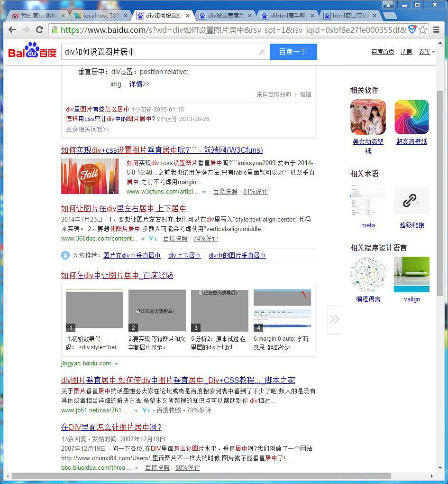Image resolution: width=448 pixels, height=484 pixels.
Task: Close the div设置宽度 tab
Action: pos(250,16)
